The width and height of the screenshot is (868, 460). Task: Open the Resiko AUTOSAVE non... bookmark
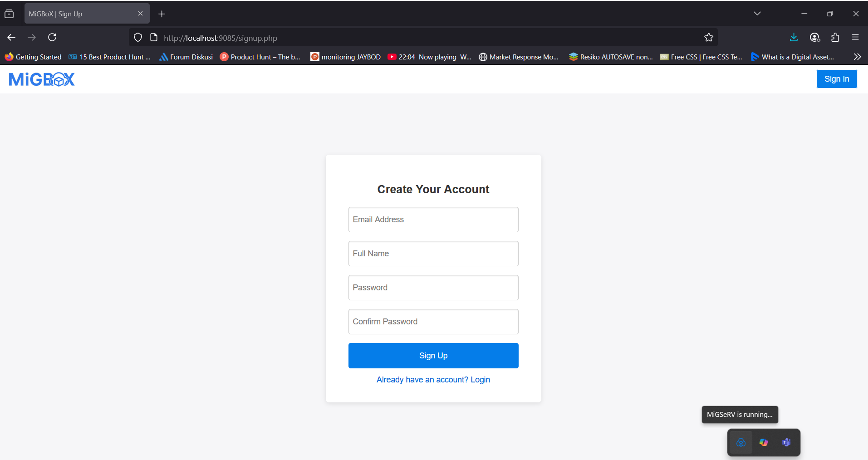(611, 57)
